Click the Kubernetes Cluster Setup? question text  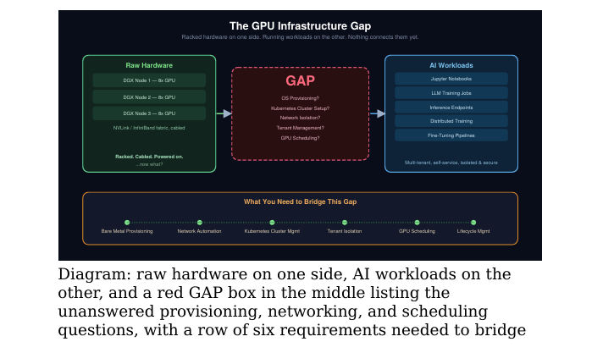tap(301, 108)
